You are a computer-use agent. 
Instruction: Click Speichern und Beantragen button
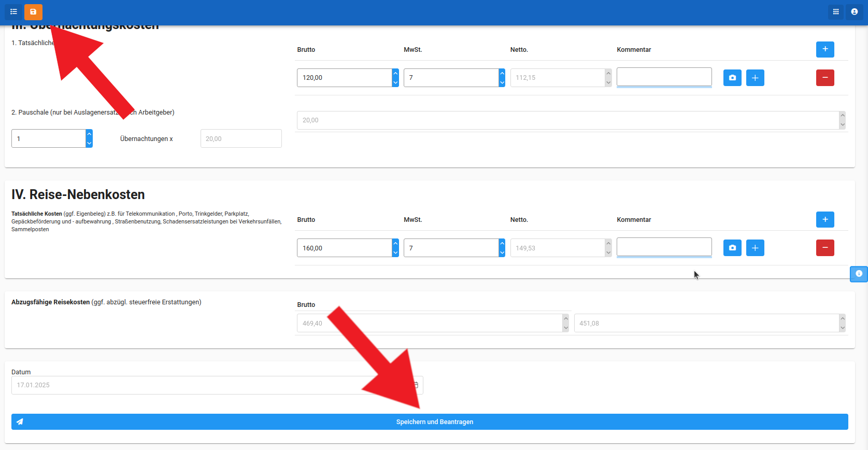click(x=430, y=421)
